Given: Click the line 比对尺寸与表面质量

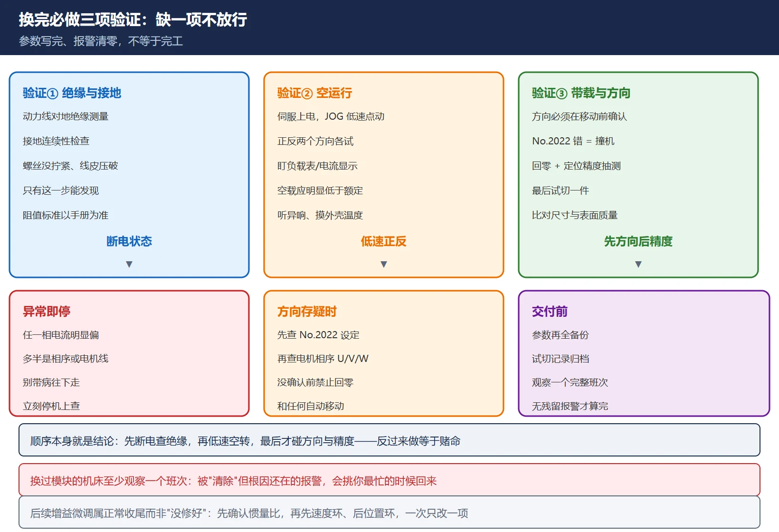Looking at the screenshot, I should click(x=575, y=215).
